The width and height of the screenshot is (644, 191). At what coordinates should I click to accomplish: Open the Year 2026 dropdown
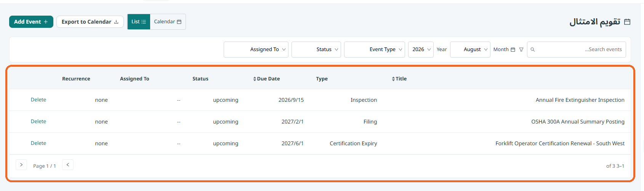click(421, 50)
